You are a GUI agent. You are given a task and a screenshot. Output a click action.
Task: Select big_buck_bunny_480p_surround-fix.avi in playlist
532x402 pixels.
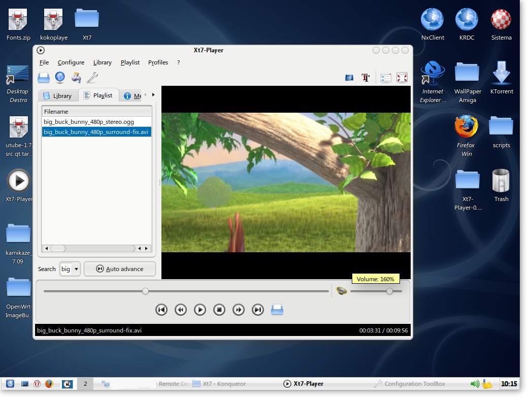pos(96,132)
